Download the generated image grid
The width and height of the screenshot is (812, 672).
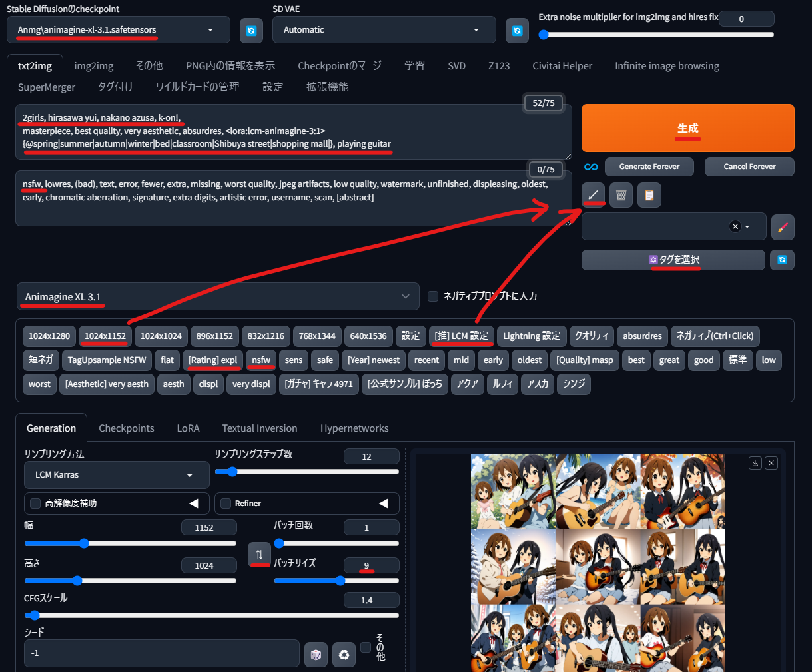click(755, 463)
